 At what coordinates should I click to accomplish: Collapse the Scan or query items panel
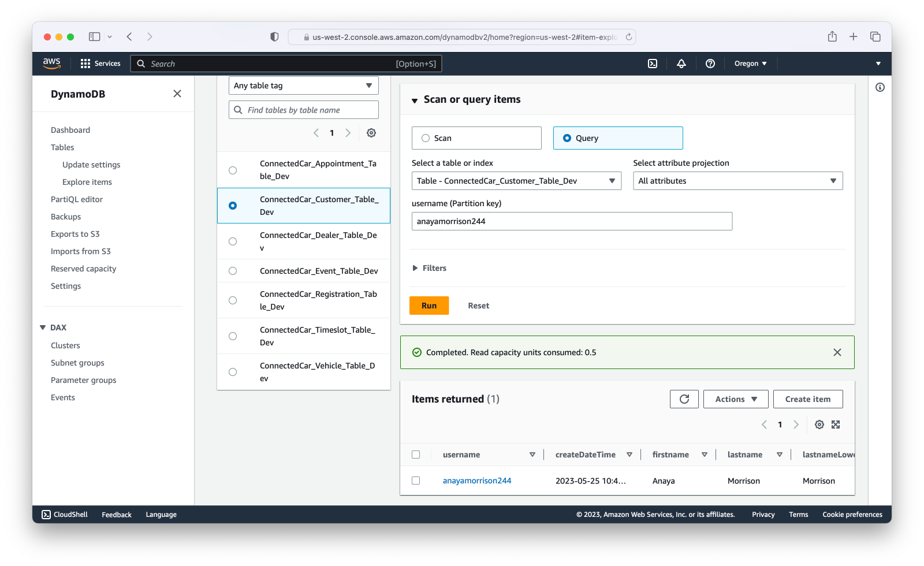(415, 100)
